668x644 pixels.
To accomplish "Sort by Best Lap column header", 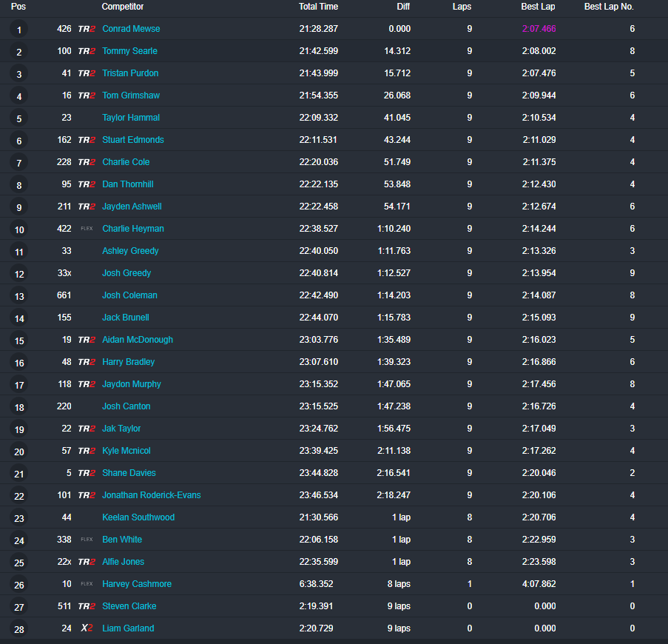I will coord(538,7).
